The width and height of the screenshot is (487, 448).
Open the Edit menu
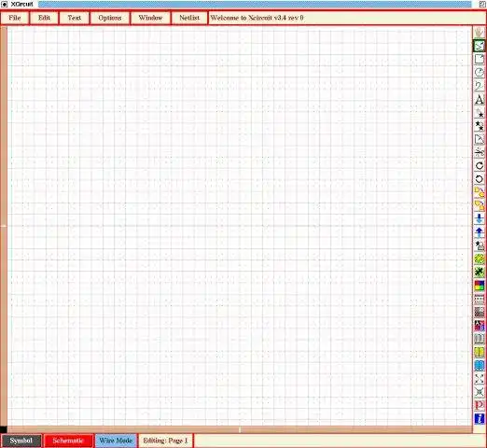44,18
